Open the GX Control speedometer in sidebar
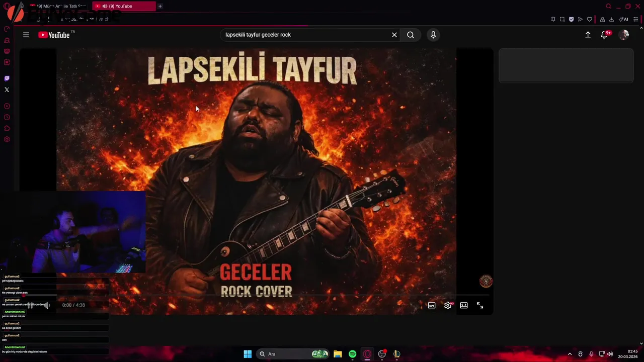This screenshot has height=362, width=644. (7, 29)
